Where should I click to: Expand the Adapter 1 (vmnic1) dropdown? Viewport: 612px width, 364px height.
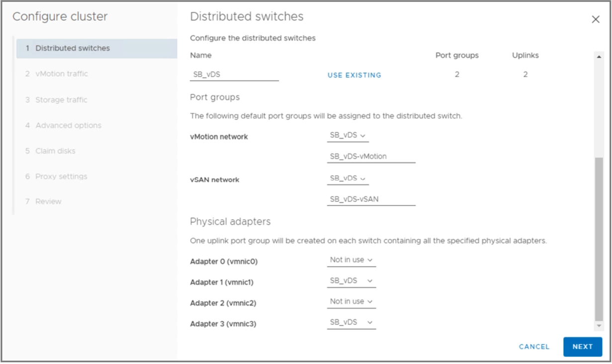[351, 281]
